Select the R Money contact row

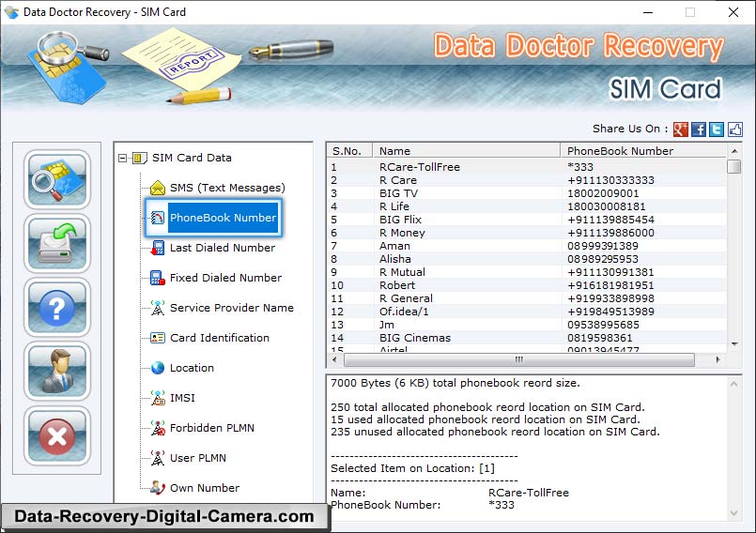pos(527,233)
